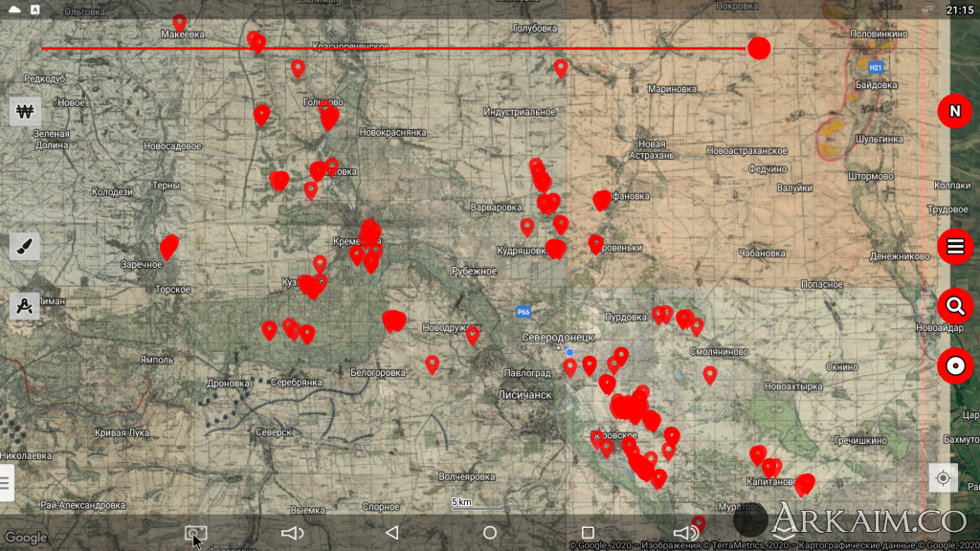Click the left volume-down speaker icon
The image size is (980, 551).
click(293, 533)
